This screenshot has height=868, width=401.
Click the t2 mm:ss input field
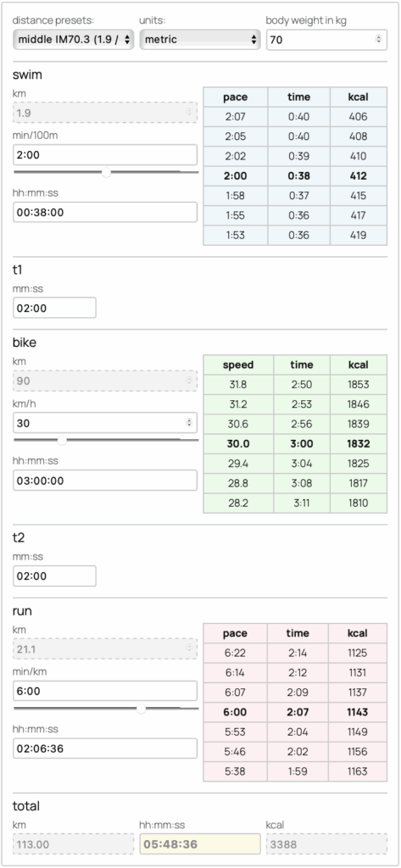coord(54,576)
